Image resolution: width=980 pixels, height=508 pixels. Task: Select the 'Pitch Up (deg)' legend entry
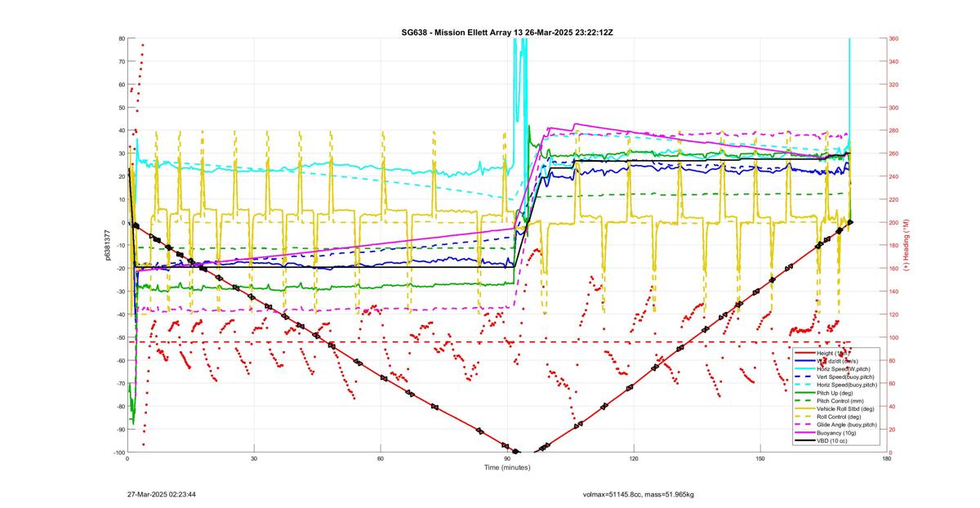point(835,393)
